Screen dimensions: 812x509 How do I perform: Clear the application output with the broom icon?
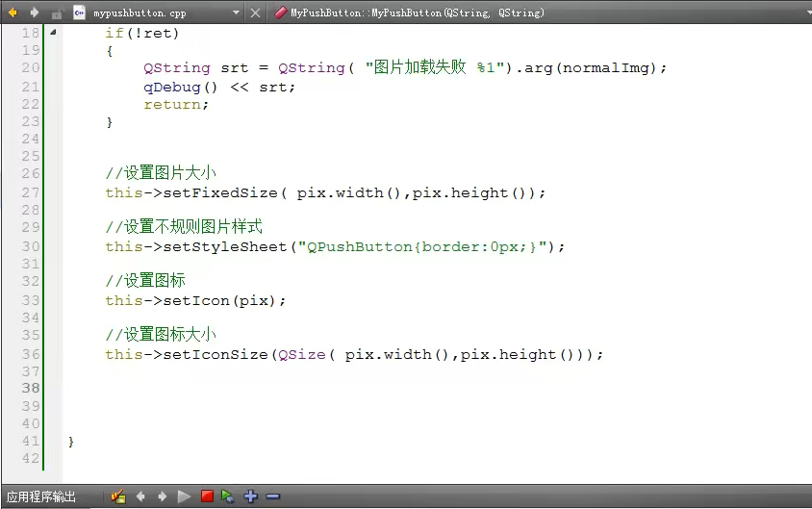118,496
